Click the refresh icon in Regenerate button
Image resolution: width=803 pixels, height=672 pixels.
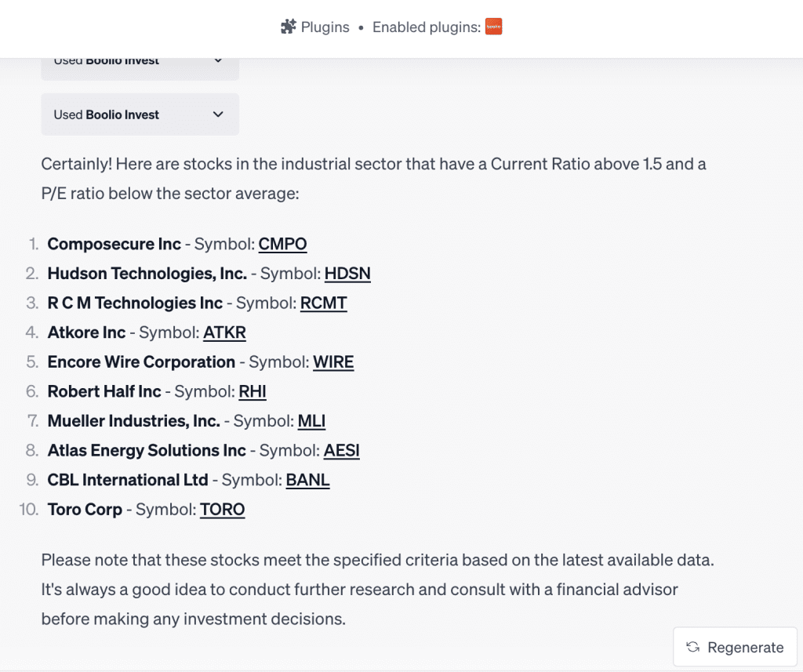pos(693,647)
